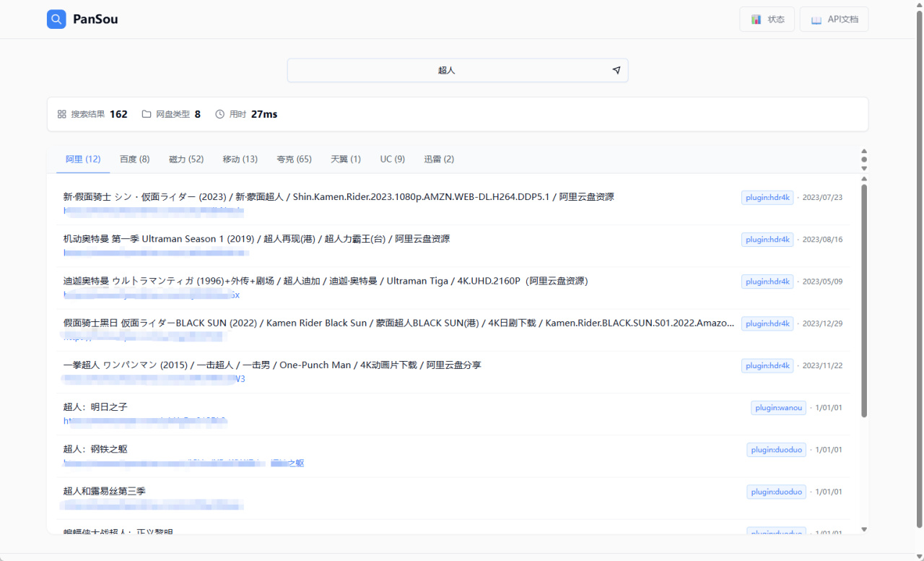The image size is (924, 561).
Task: Open the link under 新·假面骑士 result
Action: click(154, 211)
